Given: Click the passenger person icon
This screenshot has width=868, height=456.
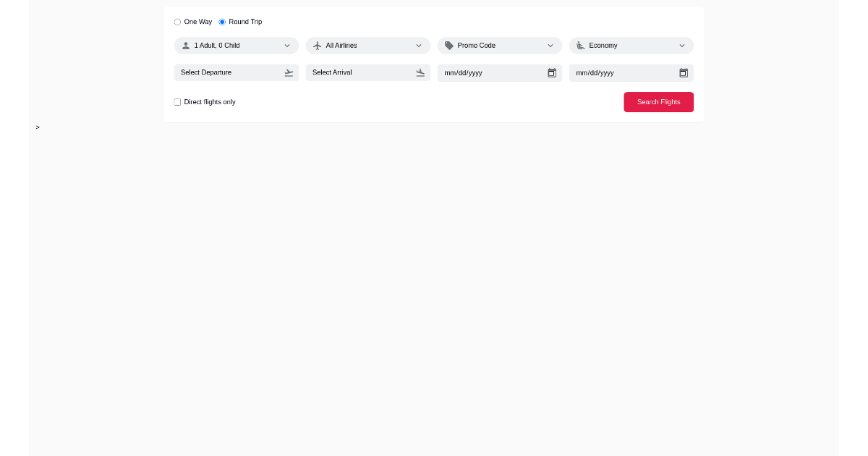Looking at the screenshot, I should pos(184,45).
